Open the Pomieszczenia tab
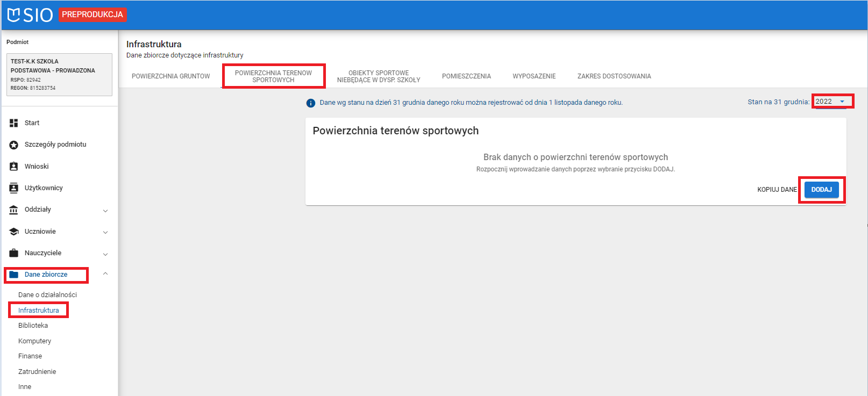Viewport: 868px width, 396px height. pos(466,76)
